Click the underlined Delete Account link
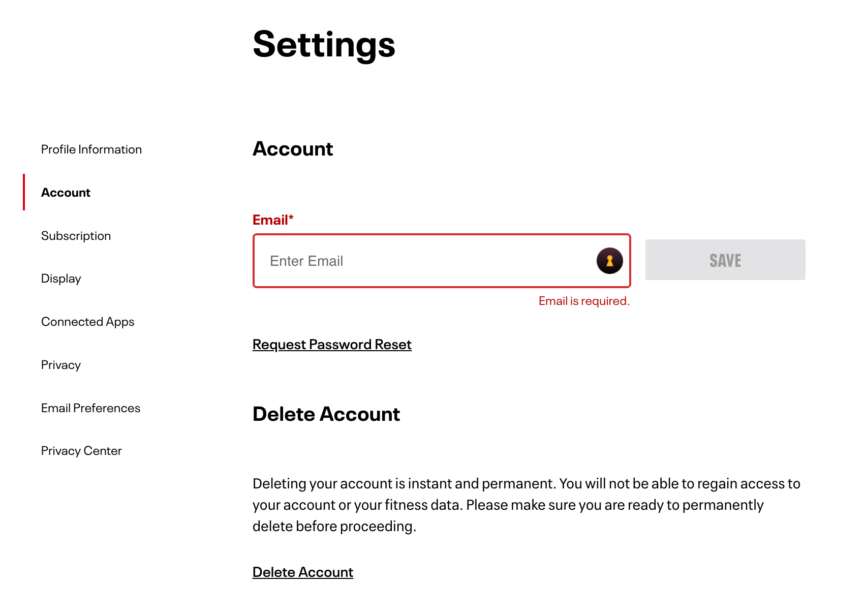 [303, 572]
